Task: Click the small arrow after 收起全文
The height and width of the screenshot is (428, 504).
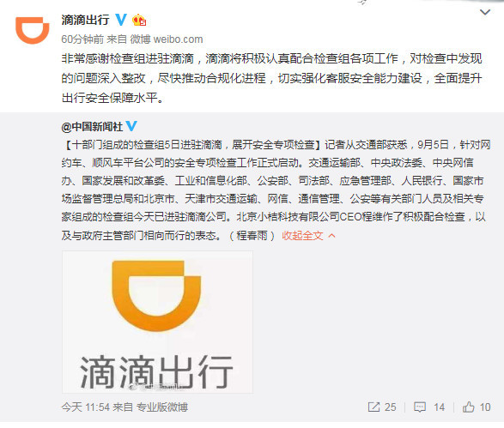Action: click(331, 236)
